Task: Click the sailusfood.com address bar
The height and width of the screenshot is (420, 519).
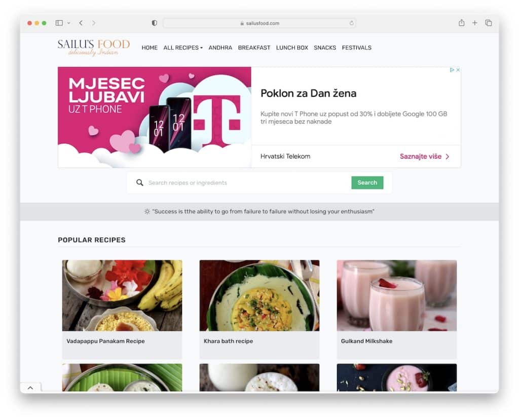Action: point(259,23)
